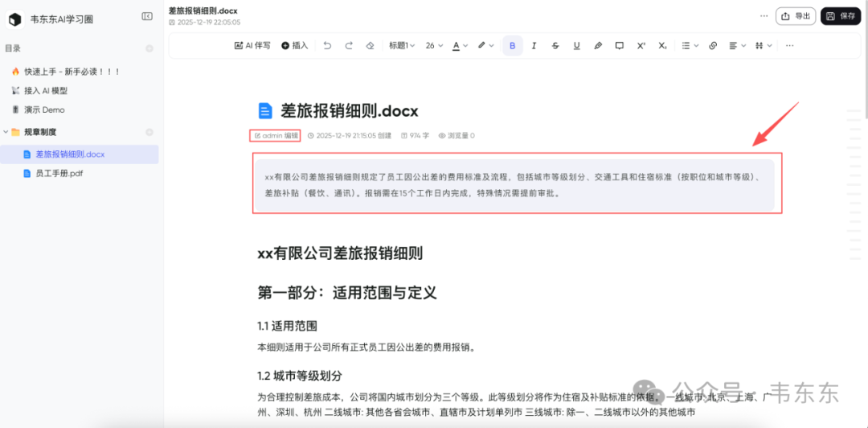868x428 pixels.
Task: Click the 2025-12-19 21:15:05 创建 timestamp
Action: click(x=350, y=135)
